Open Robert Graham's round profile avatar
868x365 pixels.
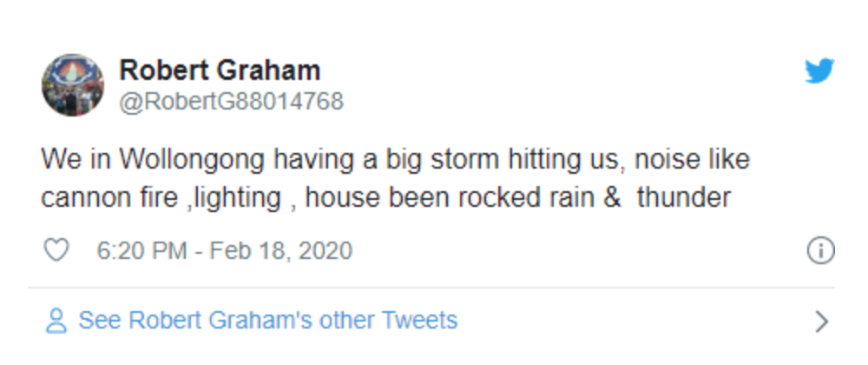point(73,85)
